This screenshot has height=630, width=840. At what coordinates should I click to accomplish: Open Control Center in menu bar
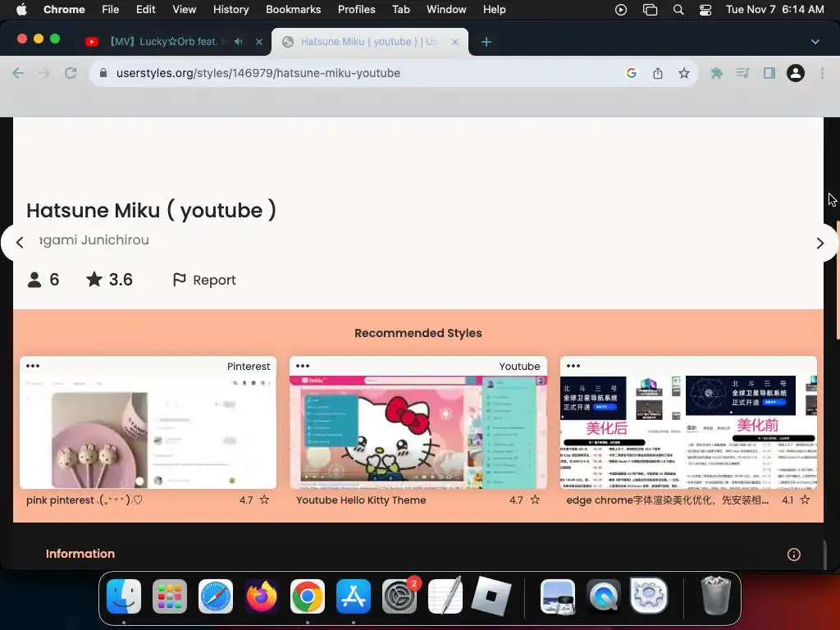tap(705, 10)
